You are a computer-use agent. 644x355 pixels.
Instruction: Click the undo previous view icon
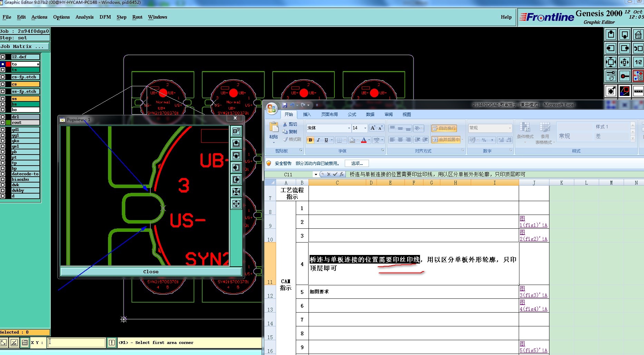pyautogui.click(x=638, y=49)
